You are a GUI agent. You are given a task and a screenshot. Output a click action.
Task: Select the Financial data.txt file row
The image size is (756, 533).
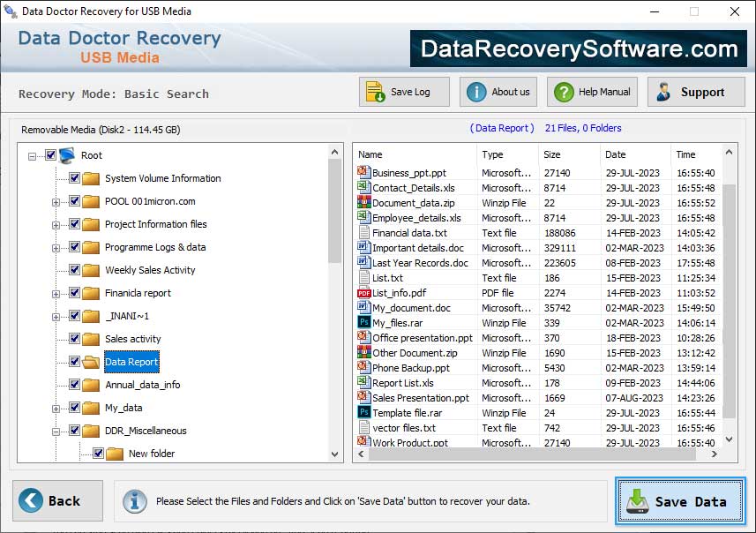point(415,233)
